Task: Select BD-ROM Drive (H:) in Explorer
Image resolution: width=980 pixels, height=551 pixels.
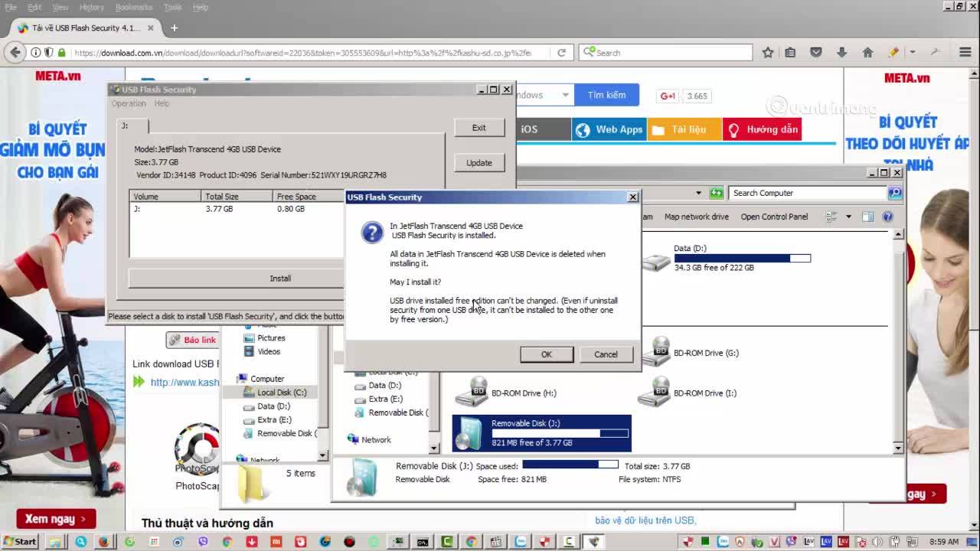Action: [505, 393]
